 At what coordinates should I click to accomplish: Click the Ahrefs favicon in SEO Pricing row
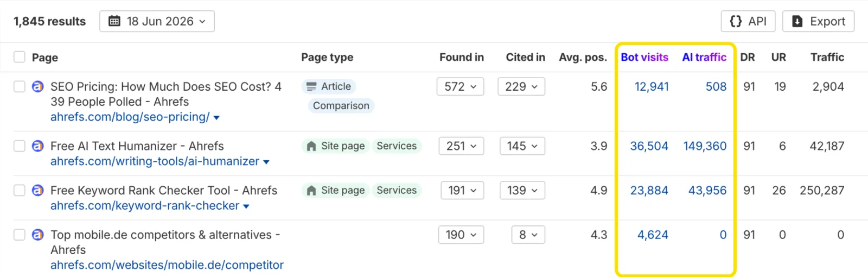tap(37, 86)
